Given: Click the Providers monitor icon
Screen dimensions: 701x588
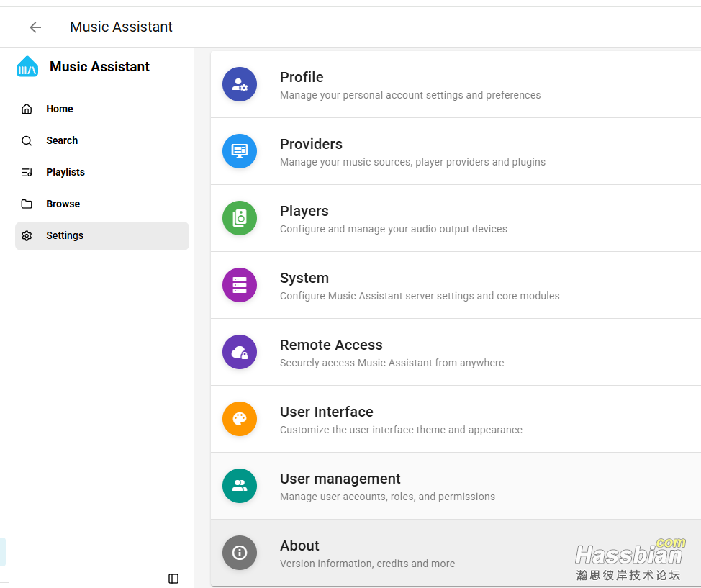Looking at the screenshot, I should (240, 151).
